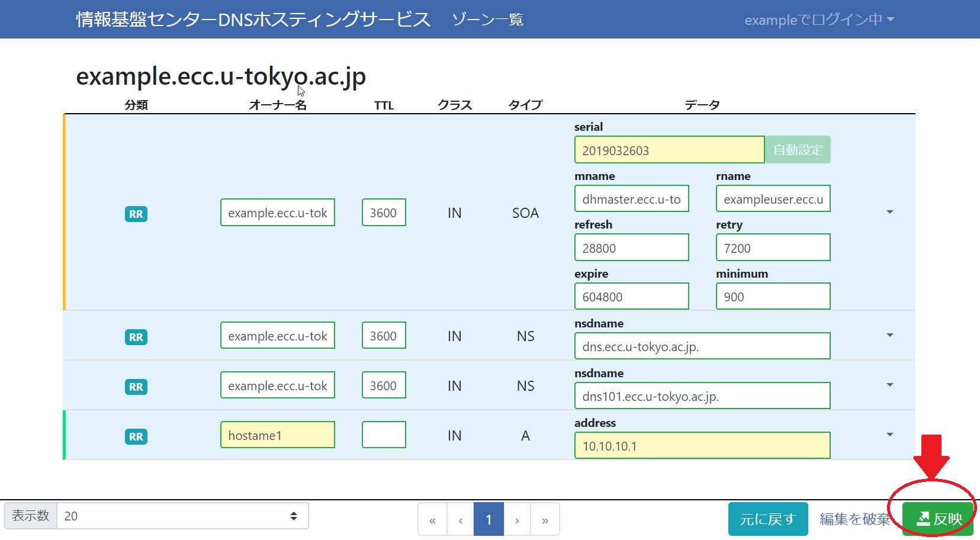
Task: Select page 1 in pagination
Action: pos(489,519)
